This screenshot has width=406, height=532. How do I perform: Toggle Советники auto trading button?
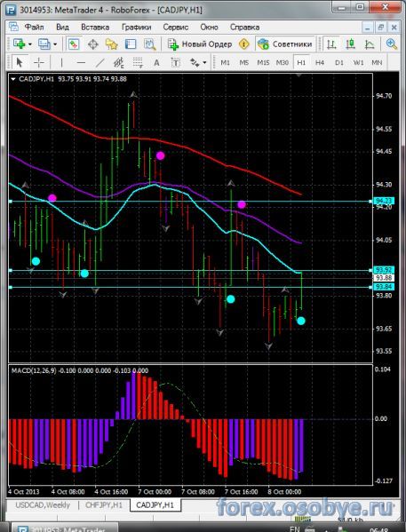click(284, 44)
